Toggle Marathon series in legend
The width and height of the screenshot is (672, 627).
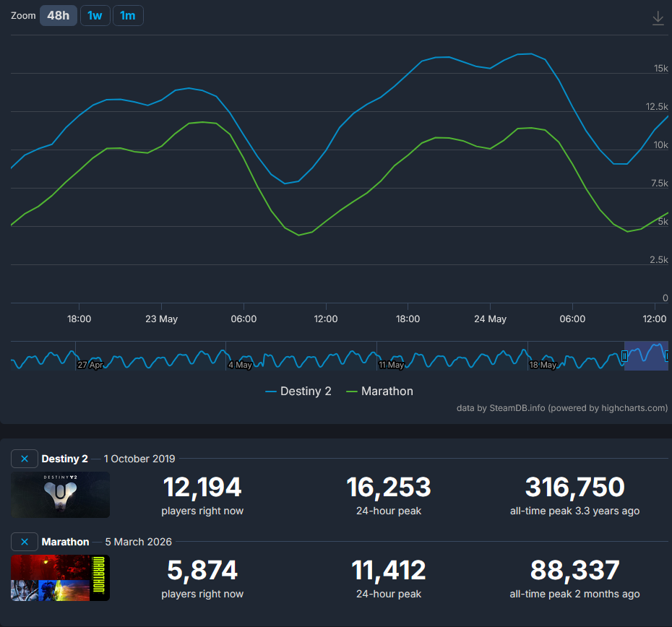point(379,392)
